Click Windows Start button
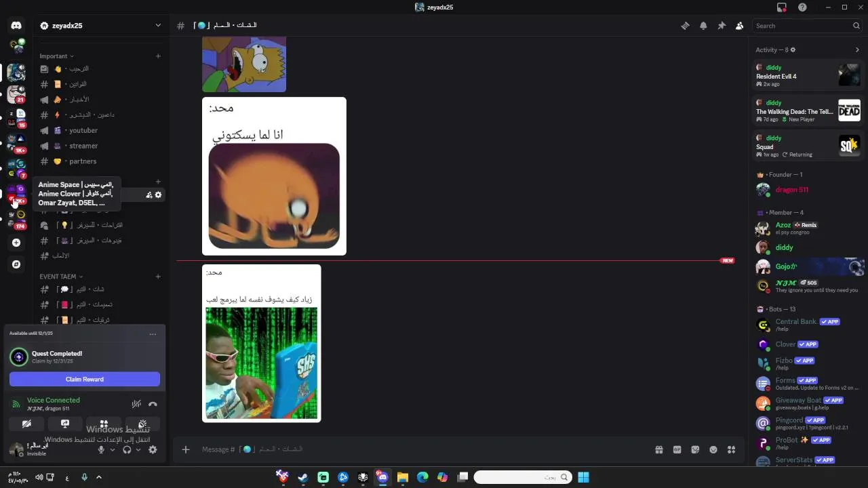 (x=583, y=477)
